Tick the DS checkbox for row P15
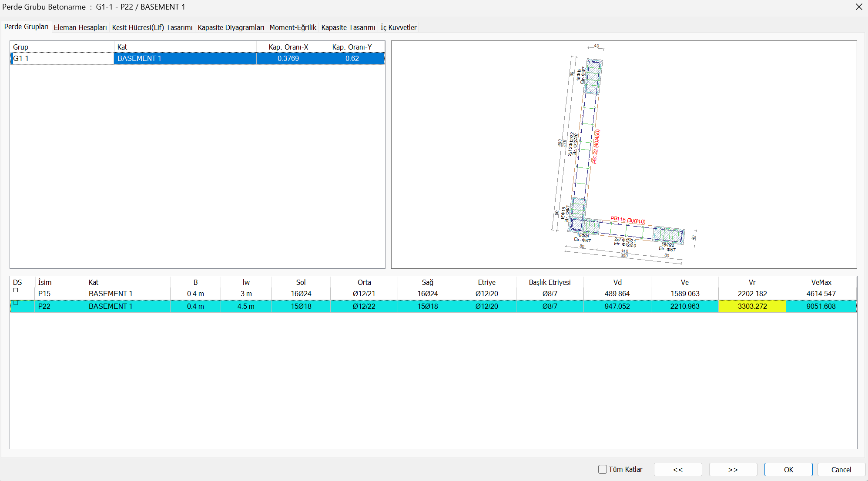The image size is (868, 481). 16,291
